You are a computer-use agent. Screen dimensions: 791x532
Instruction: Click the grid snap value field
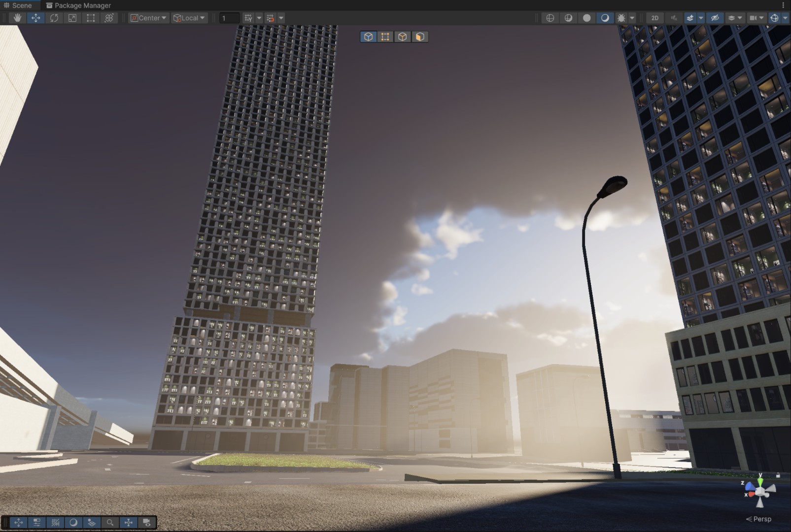(x=229, y=18)
